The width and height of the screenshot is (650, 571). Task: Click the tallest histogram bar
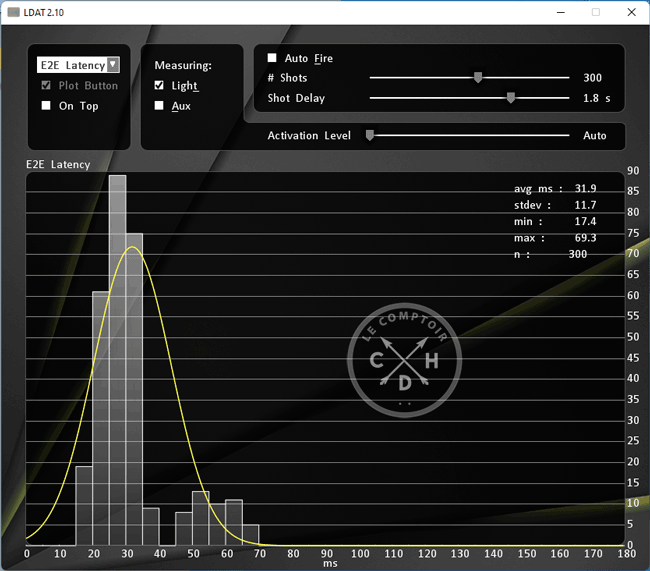[117, 360]
